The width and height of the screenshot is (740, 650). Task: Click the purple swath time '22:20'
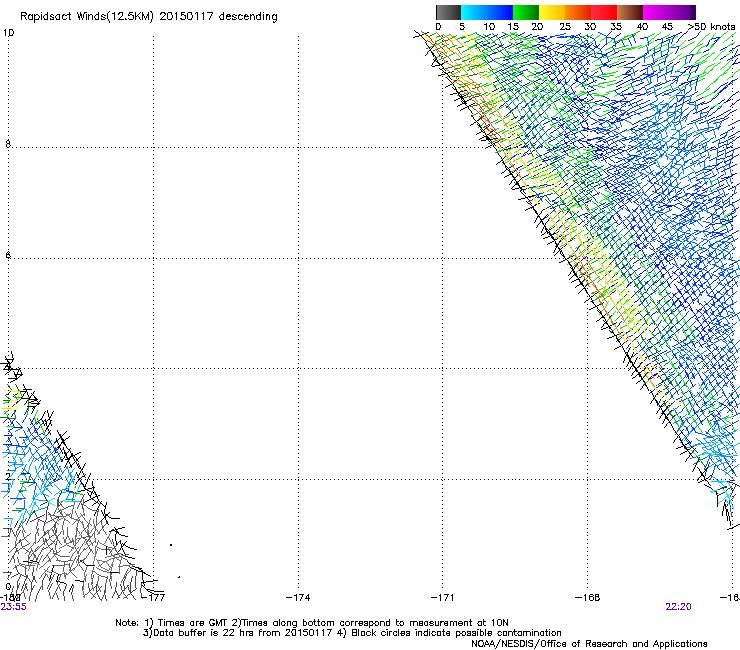(x=678, y=607)
